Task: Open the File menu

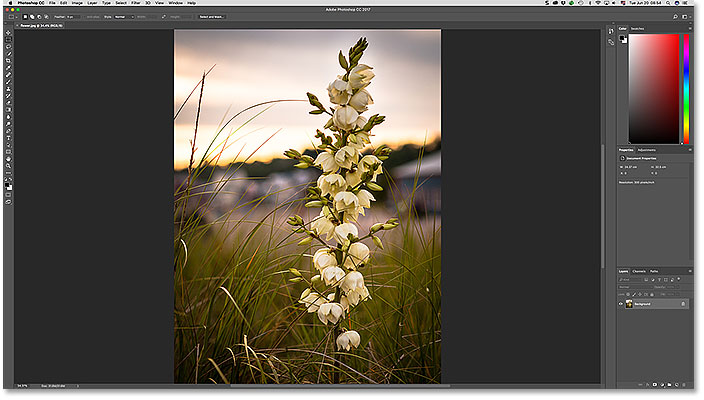Action: 52,3
